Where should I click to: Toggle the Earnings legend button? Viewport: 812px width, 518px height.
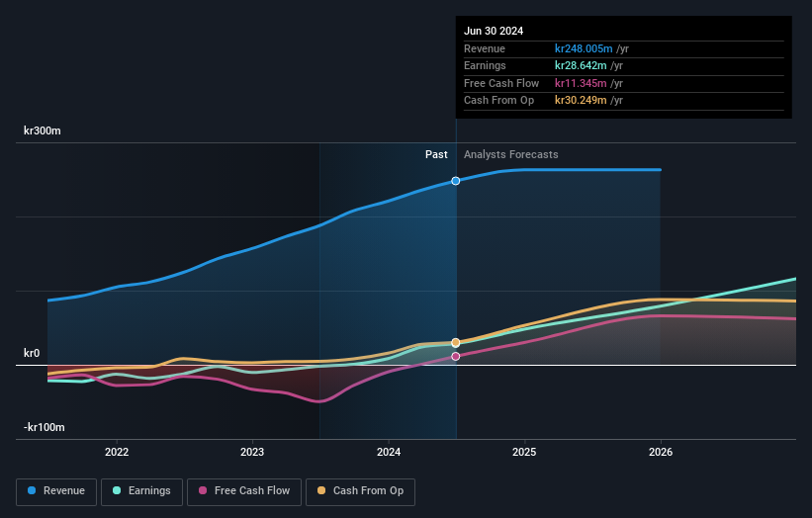coord(141,491)
